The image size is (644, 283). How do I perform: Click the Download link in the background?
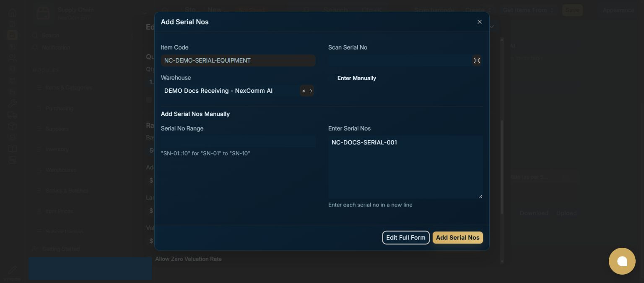534,213
